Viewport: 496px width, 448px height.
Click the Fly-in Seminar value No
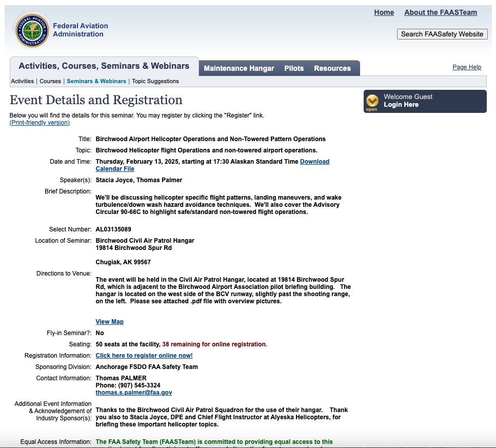click(x=100, y=333)
